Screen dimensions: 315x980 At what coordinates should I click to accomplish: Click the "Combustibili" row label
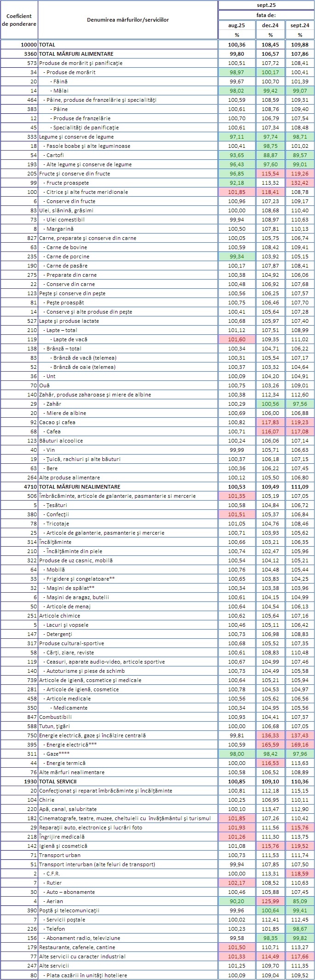[x=55, y=717]
